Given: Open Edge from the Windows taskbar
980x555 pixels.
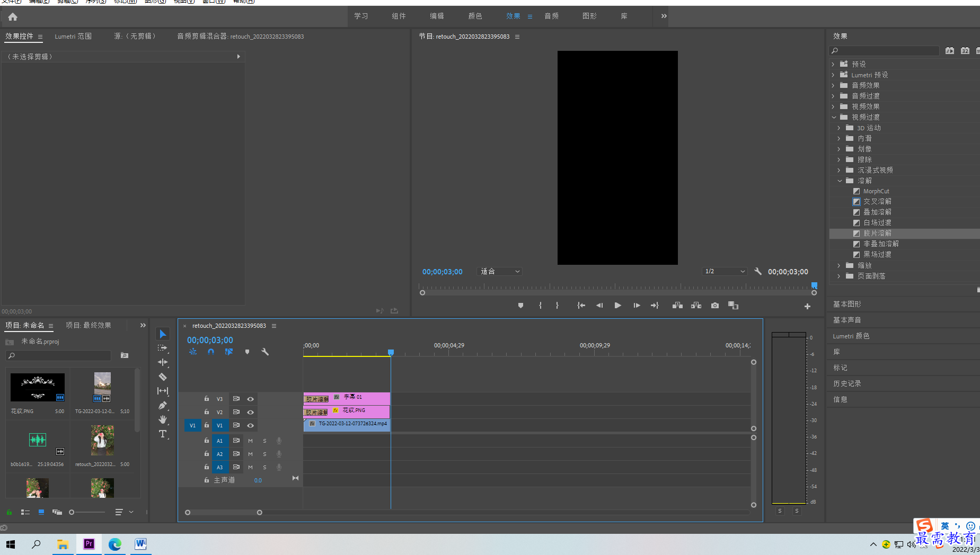Looking at the screenshot, I should [114, 544].
